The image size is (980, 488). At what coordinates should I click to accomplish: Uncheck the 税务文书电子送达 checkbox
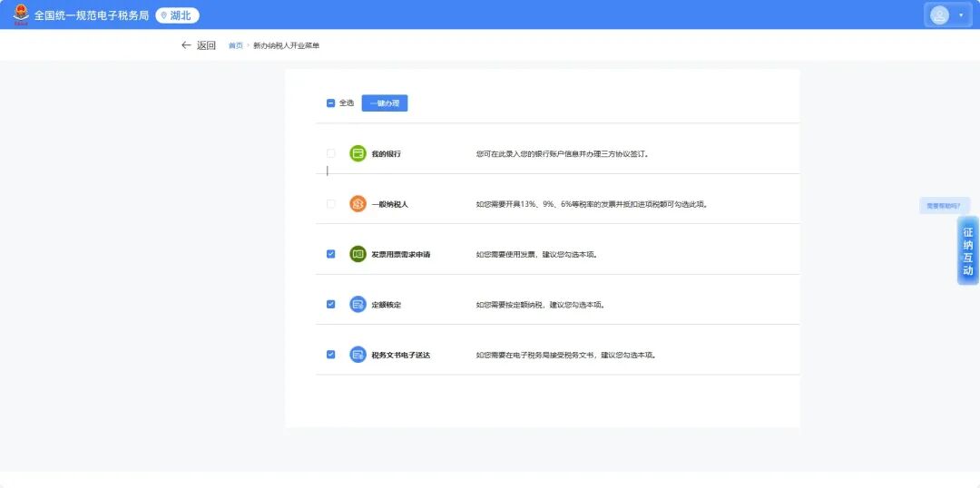(x=330, y=355)
